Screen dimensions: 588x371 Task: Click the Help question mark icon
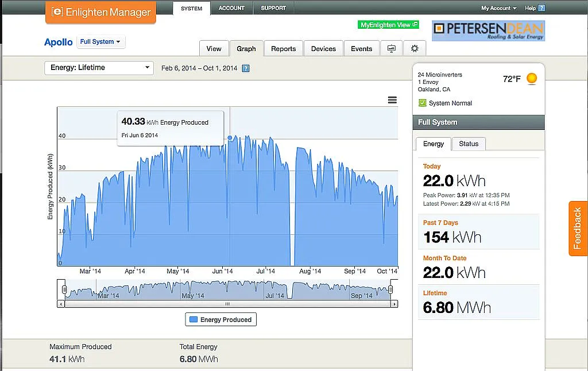[541, 8]
